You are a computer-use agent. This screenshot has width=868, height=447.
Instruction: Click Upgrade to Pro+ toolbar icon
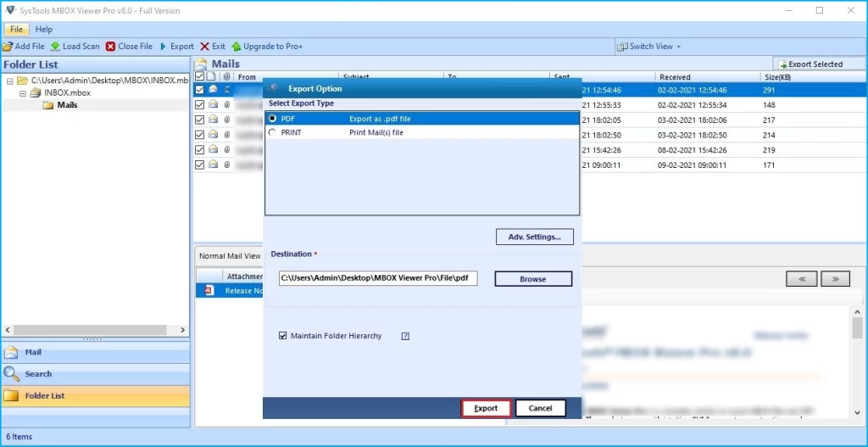(236, 47)
